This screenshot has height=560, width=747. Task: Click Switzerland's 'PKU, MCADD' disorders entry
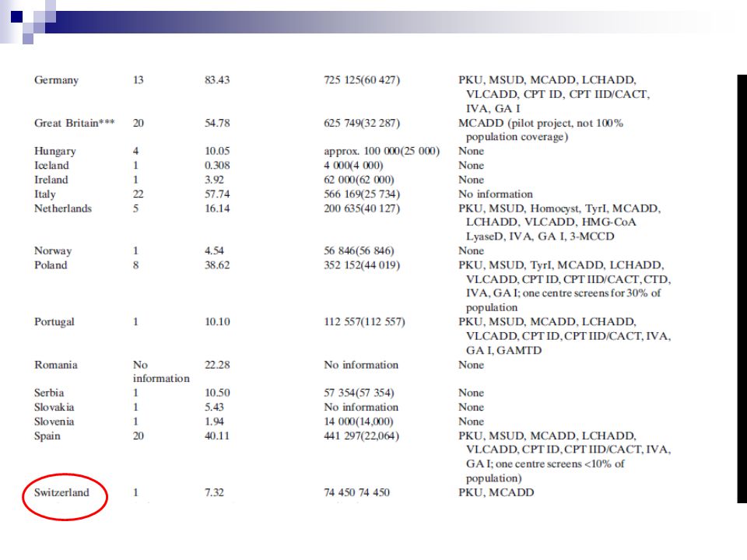pyautogui.click(x=496, y=492)
